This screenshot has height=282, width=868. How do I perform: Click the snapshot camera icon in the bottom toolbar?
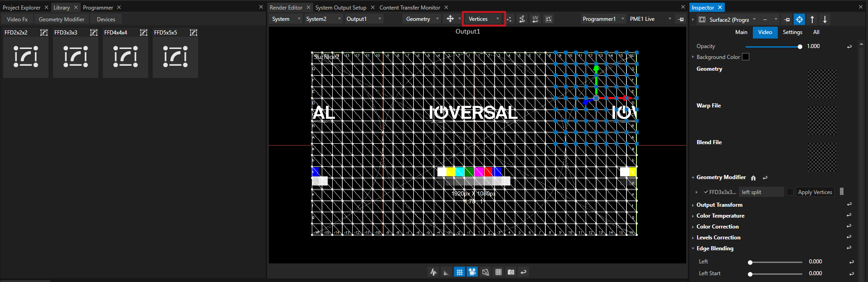[511, 272]
